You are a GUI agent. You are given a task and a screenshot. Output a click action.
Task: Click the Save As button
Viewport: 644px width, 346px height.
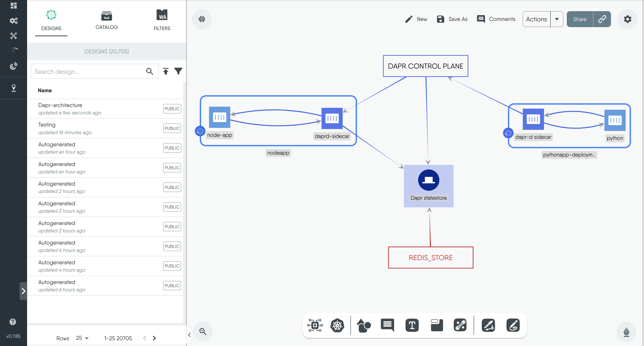point(452,19)
